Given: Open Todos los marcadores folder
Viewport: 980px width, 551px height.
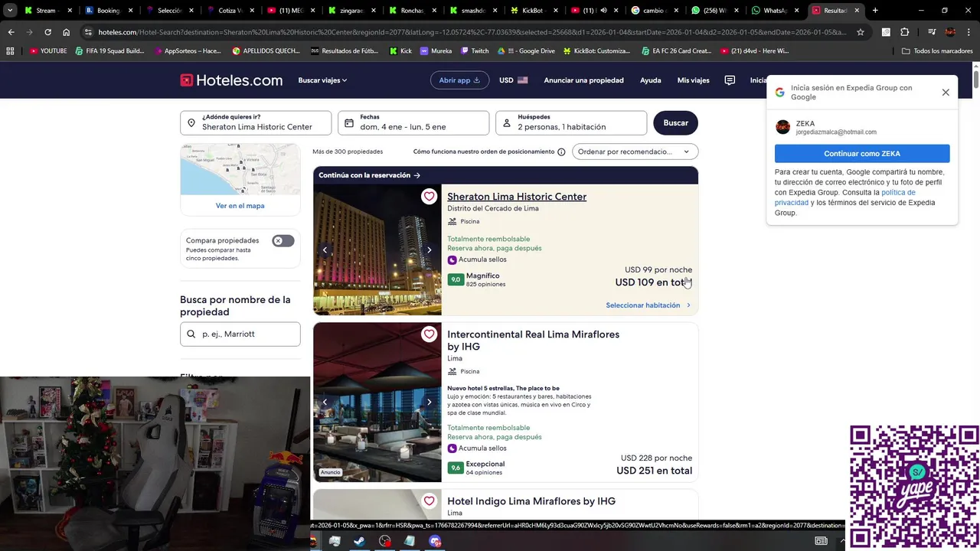Looking at the screenshot, I should point(937,51).
